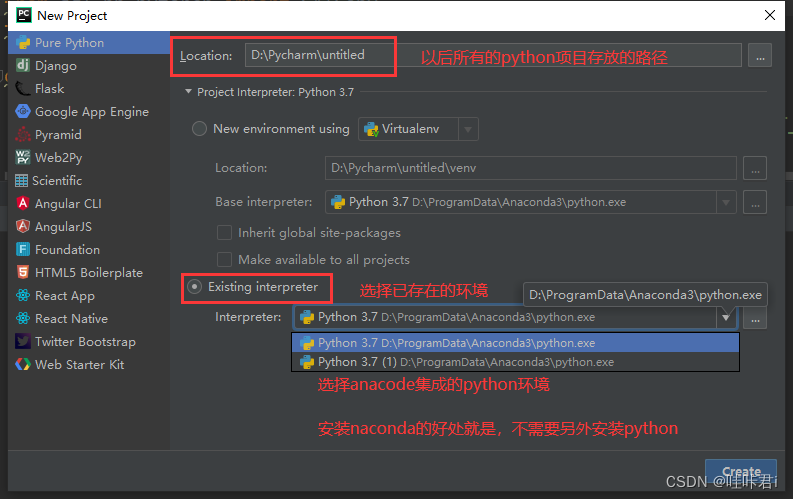Click the Pure Python project type icon
The width and height of the screenshot is (793, 499).
click(x=23, y=42)
